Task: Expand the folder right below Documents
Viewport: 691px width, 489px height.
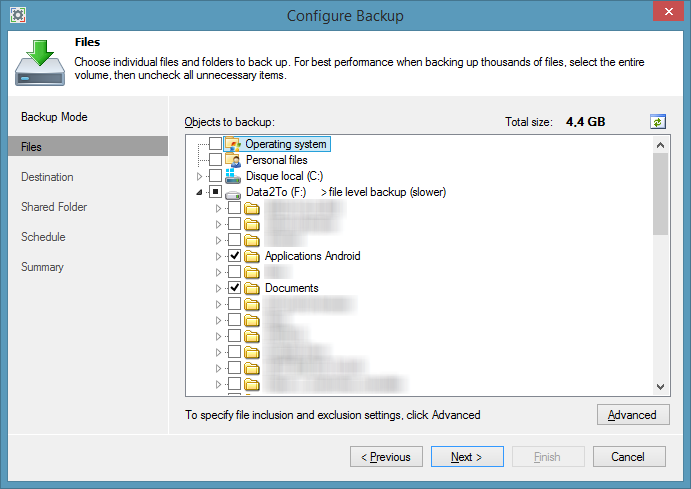Action: click(x=218, y=304)
